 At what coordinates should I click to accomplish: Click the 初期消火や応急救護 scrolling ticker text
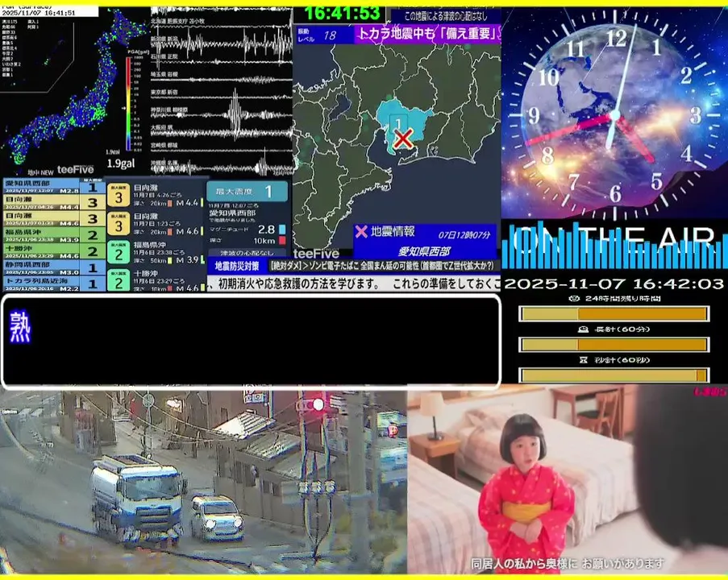click(x=354, y=284)
